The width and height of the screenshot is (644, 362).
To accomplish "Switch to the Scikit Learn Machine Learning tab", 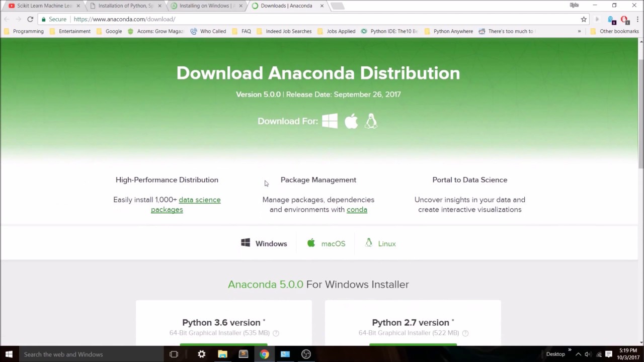I will (x=44, y=6).
